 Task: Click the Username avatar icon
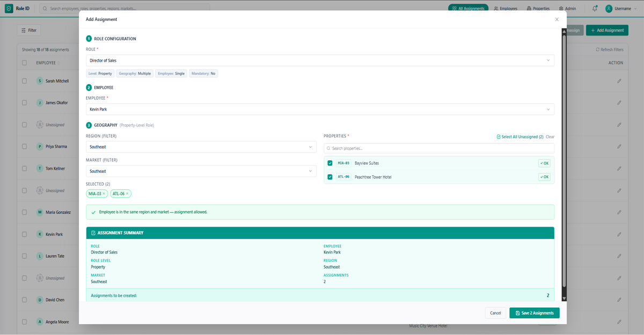[x=609, y=9]
